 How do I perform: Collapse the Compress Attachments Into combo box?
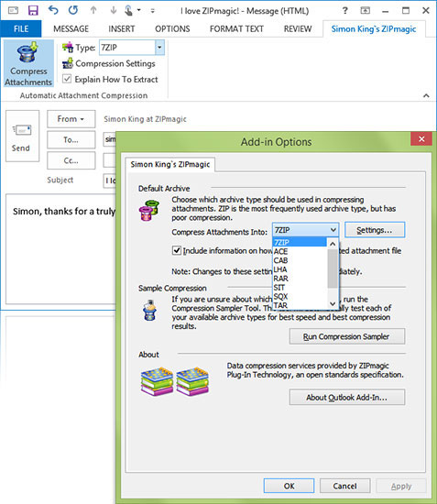coord(333,230)
